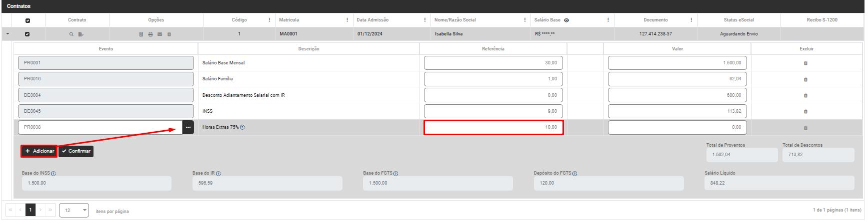Click the Adicionar button

coord(39,151)
